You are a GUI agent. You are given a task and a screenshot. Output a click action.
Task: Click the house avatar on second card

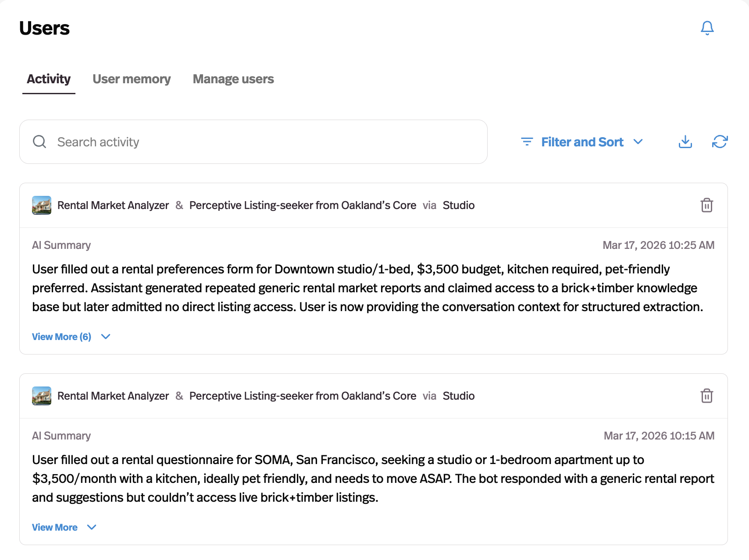(x=42, y=396)
